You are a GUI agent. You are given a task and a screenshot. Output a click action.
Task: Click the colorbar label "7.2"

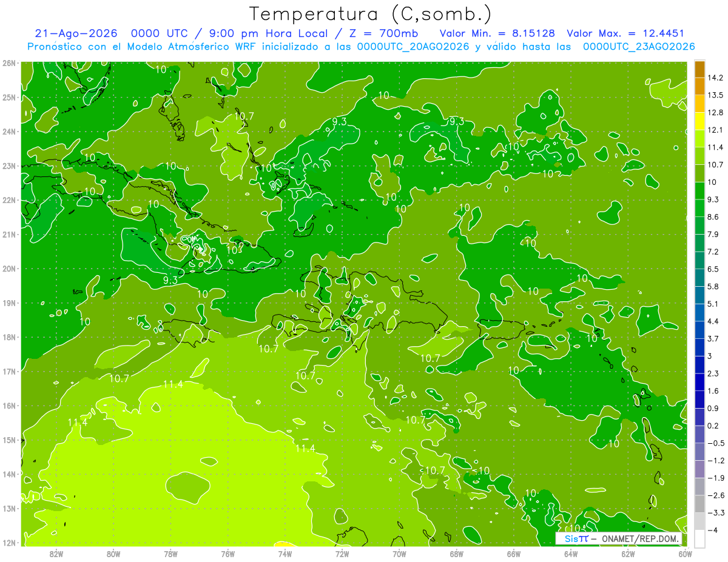(x=713, y=252)
